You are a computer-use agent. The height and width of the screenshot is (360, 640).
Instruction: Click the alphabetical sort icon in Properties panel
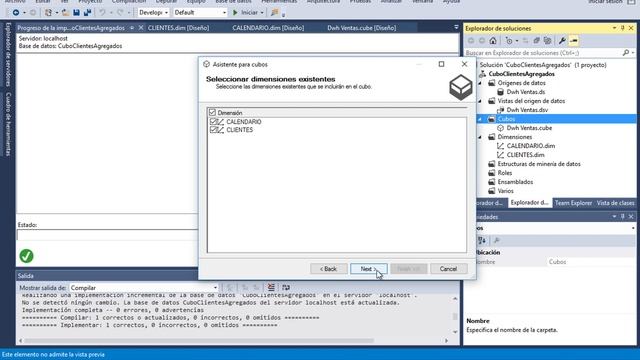pyautogui.click(x=482, y=240)
